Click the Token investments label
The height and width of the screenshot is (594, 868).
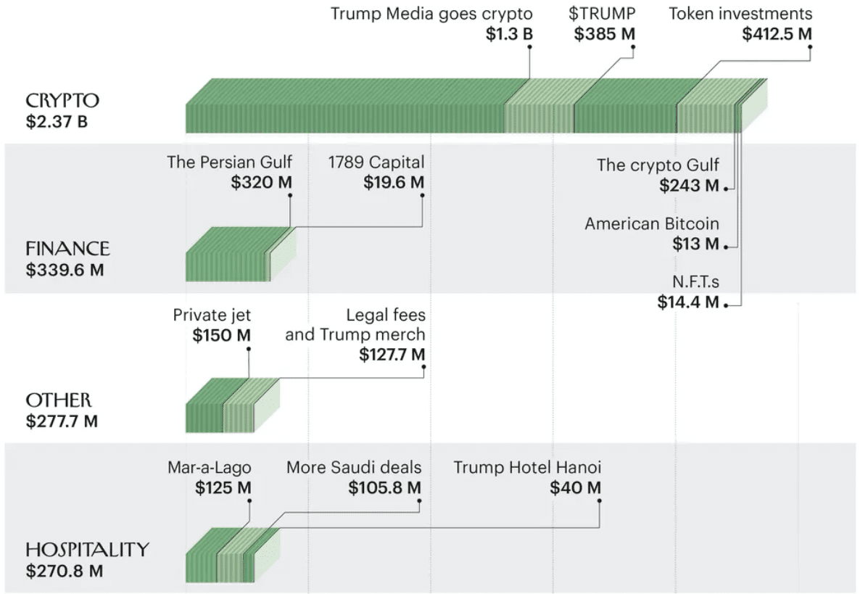pyautogui.click(x=740, y=14)
